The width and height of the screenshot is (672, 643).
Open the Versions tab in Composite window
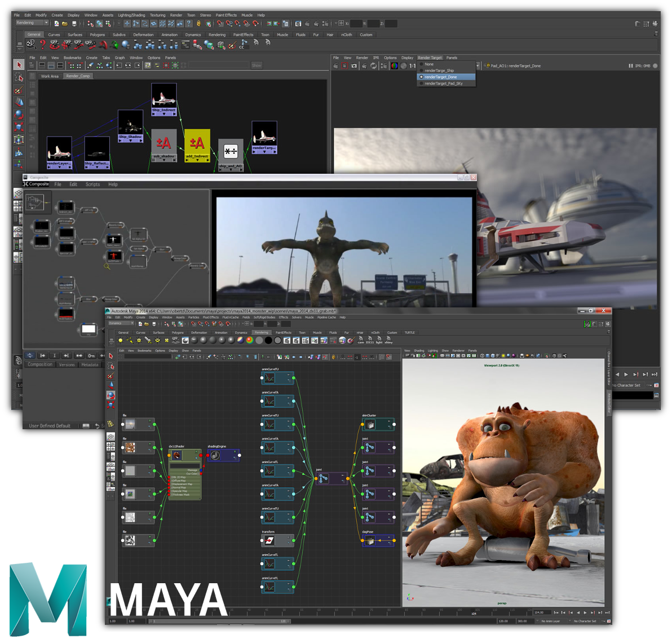click(x=67, y=364)
